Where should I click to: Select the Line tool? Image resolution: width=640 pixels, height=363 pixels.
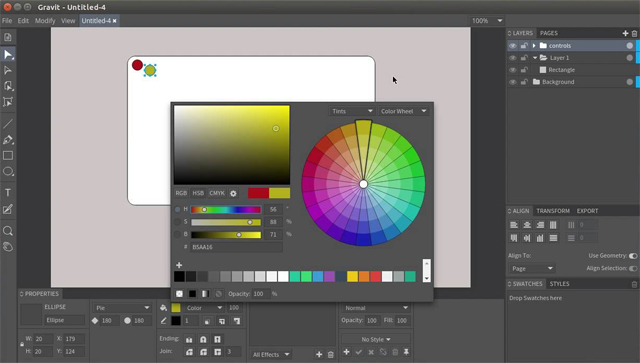click(8, 123)
